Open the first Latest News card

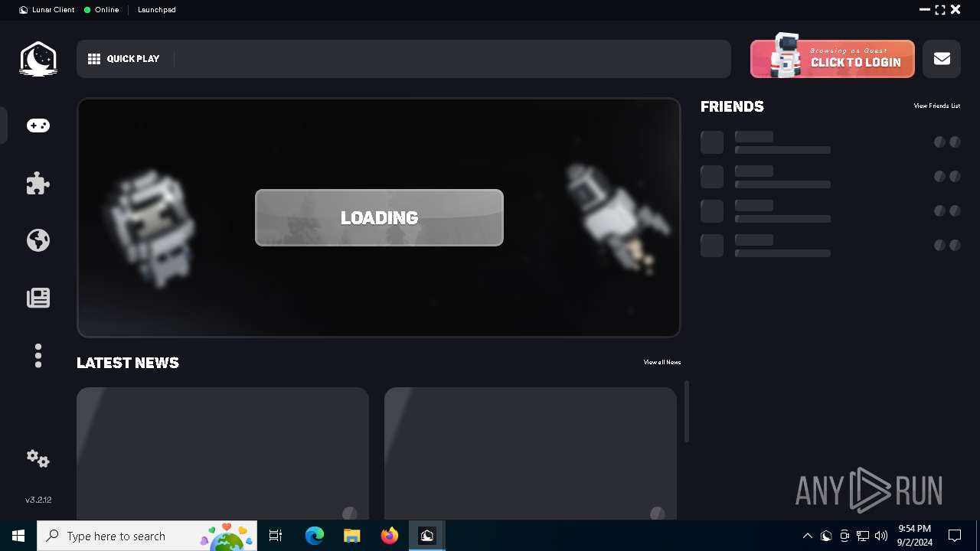(223, 453)
